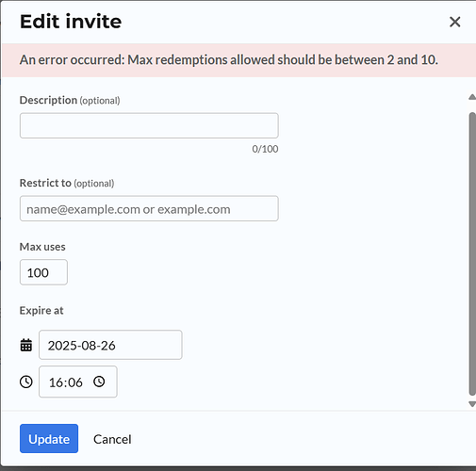Click the Expire at label

[41, 311]
